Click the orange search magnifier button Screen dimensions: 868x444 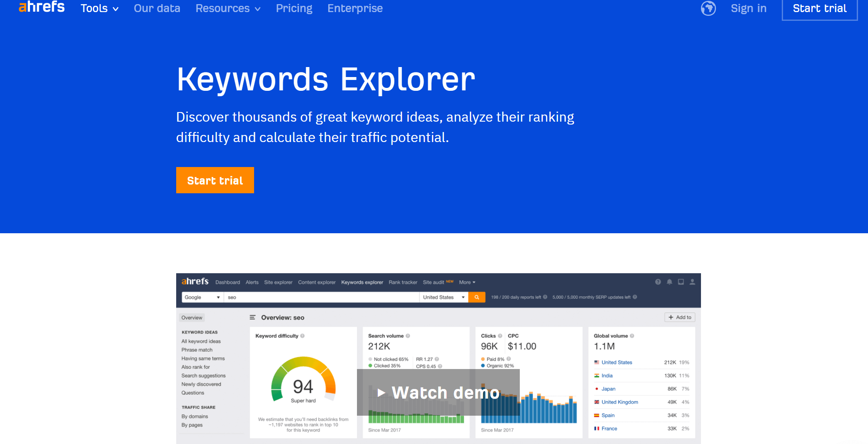point(476,297)
